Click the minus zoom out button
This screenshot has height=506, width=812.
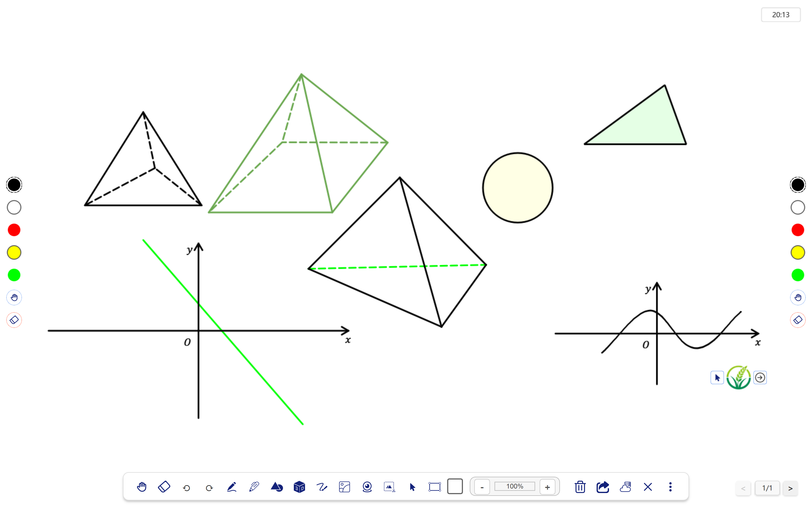tap(482, 487)
